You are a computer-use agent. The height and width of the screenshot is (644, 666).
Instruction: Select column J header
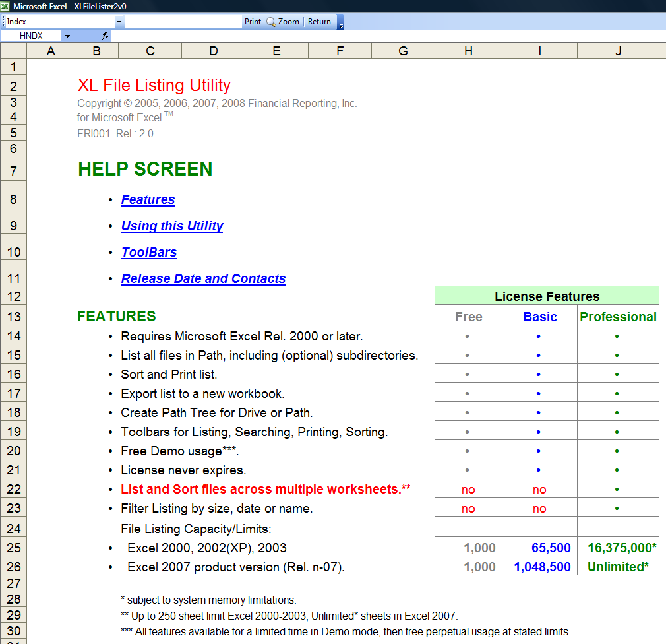coord(619,51)
